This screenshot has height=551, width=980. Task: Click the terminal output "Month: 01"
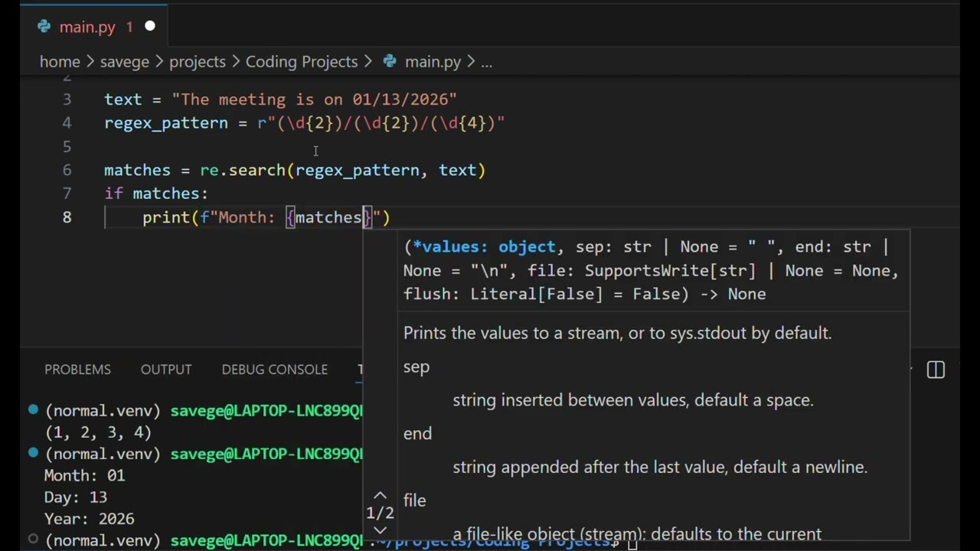84,475
